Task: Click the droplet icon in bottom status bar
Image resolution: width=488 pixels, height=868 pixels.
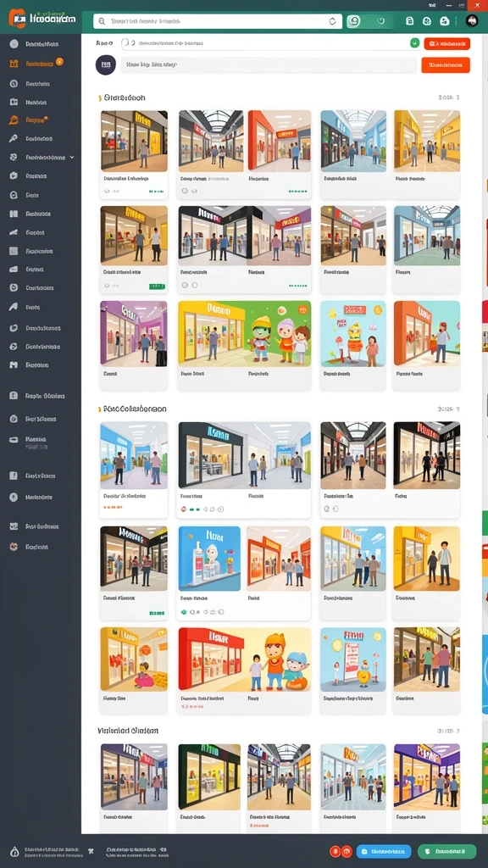Action: point(14,851)
